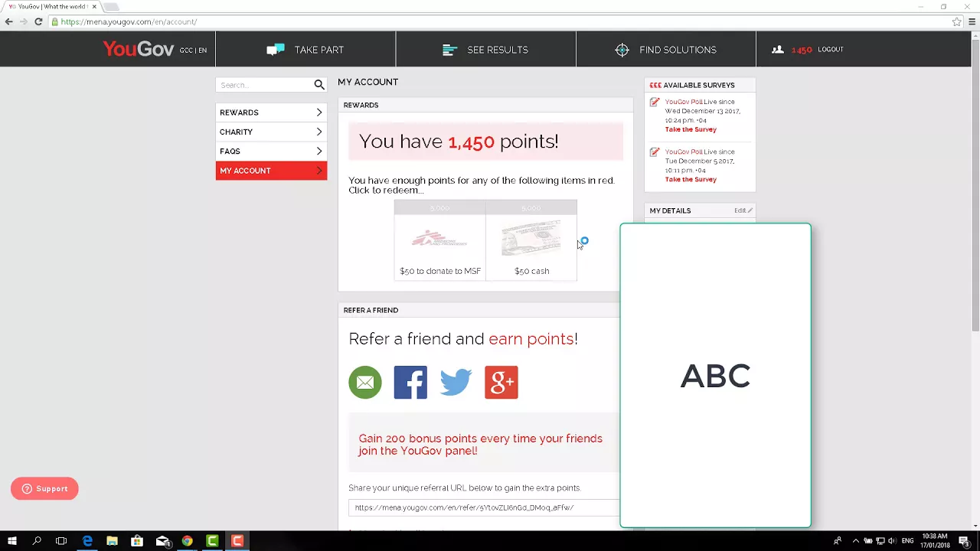Expand the FAQs sidebar item arrow
This screenshot has height=551, width=980.
pyautogui.click(x=319, y=151)
